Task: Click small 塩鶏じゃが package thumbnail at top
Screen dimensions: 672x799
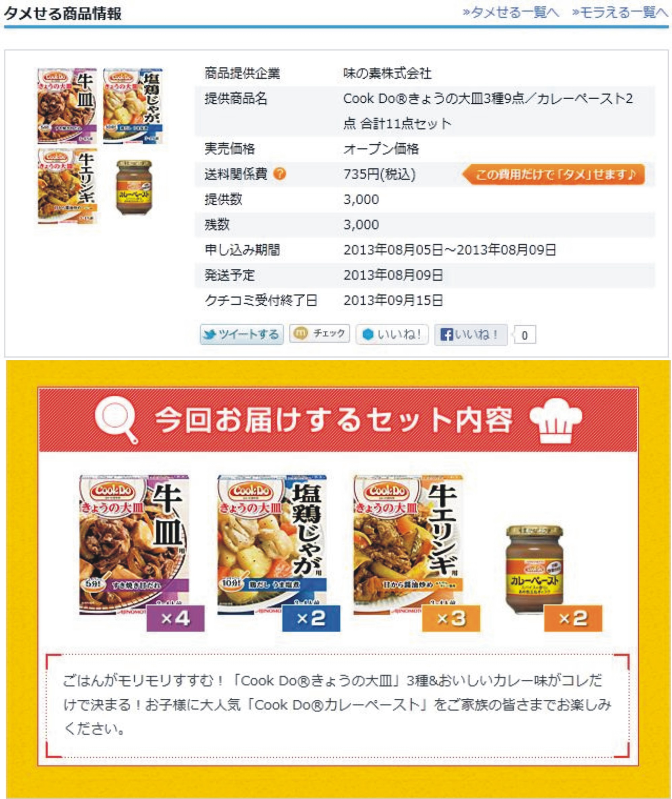Action: (x=133, y=106)
